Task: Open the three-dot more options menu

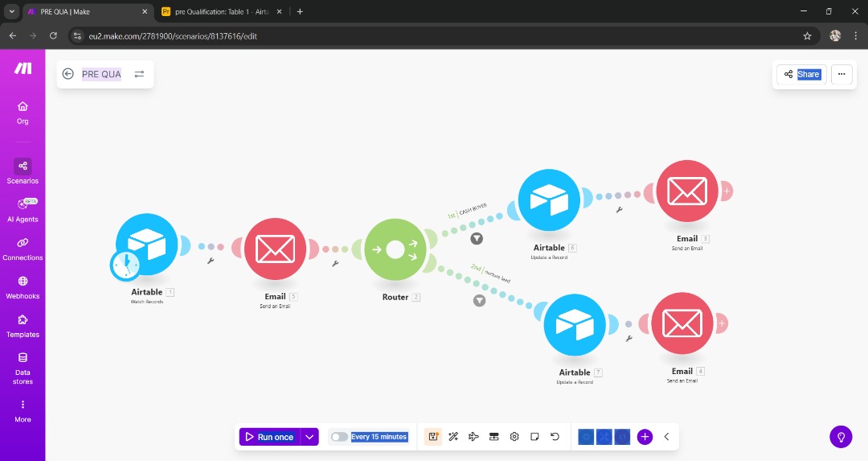Action: click(x=841, y=74)
